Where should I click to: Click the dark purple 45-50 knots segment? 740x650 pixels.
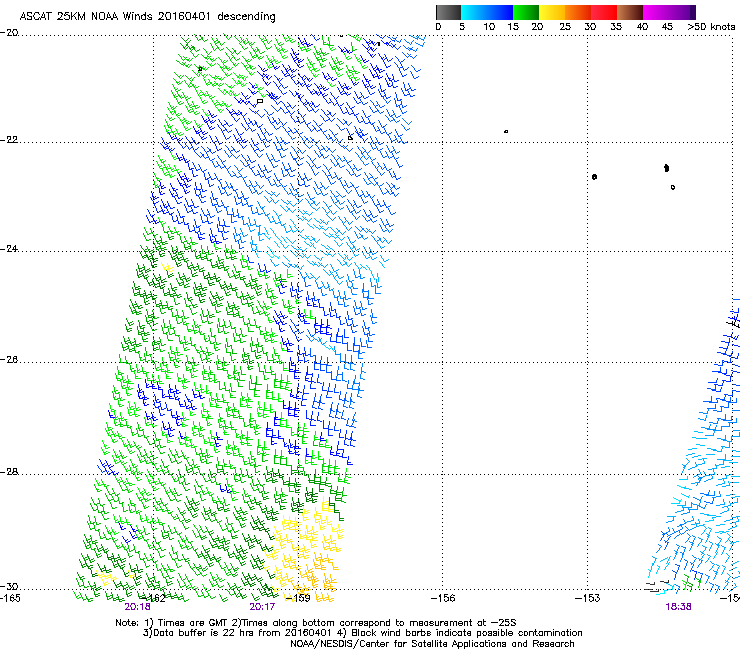682,12
